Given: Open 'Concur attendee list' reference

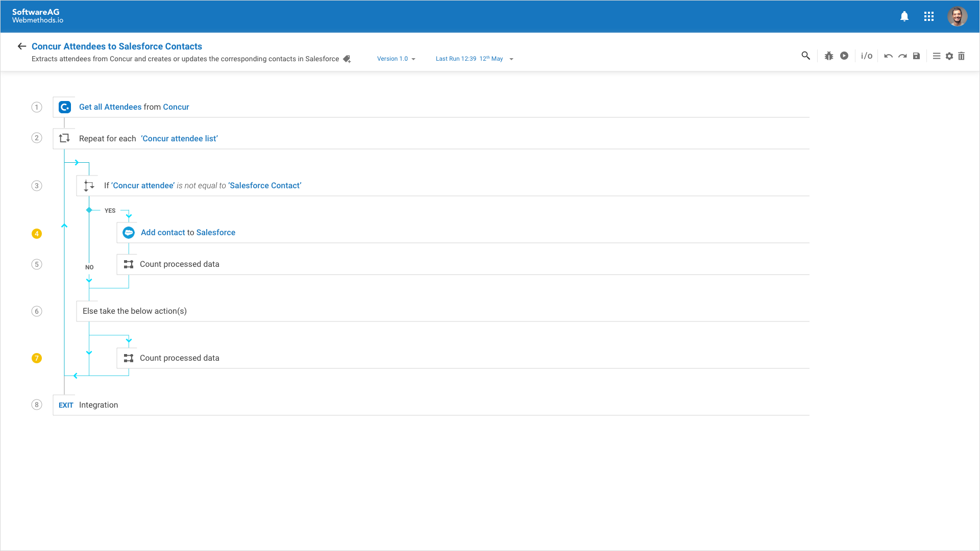Looking at the screenshot, I should coord(179,139).
